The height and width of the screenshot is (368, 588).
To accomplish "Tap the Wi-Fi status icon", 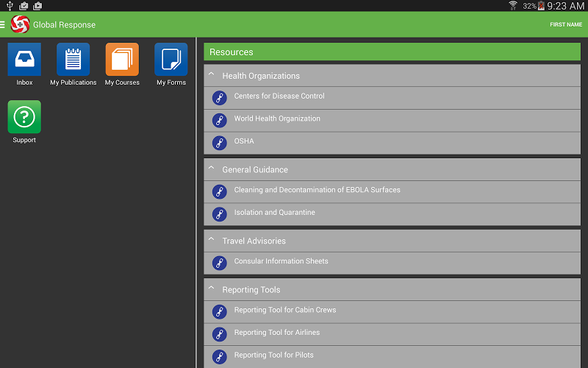I will point(513,5).
